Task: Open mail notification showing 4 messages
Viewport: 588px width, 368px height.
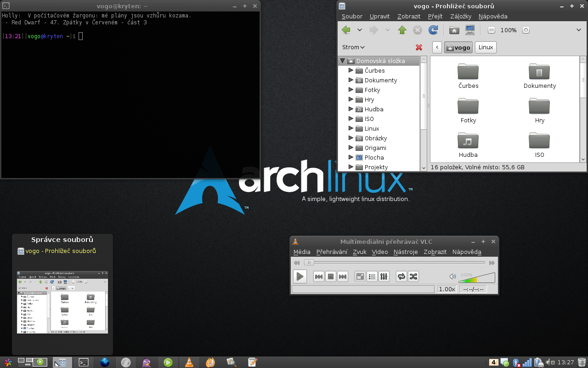Action: (494, 362)
